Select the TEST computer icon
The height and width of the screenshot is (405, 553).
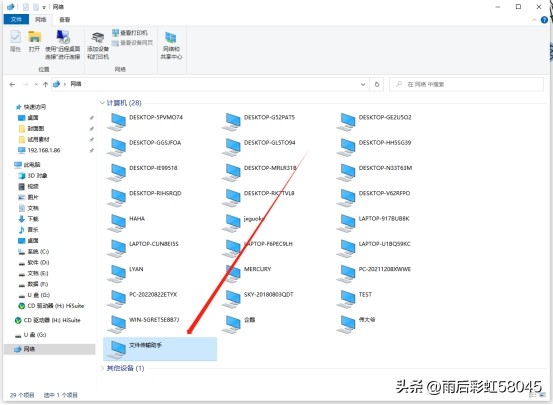(x=346, y=300)
